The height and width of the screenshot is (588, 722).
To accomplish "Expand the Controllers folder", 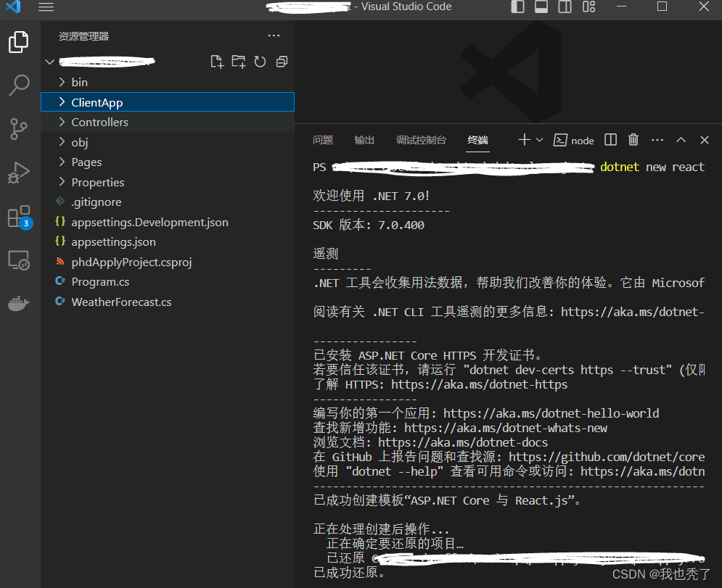I will 168,122.
